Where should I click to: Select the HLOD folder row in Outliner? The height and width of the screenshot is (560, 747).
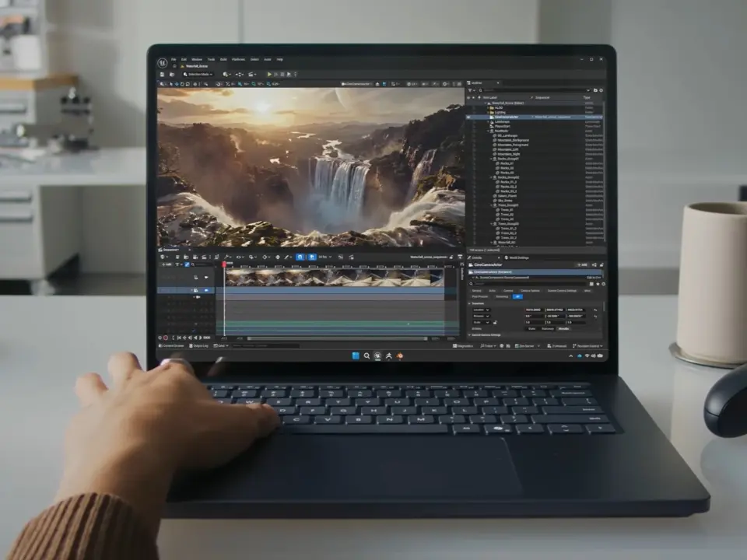tap(536, 107)
